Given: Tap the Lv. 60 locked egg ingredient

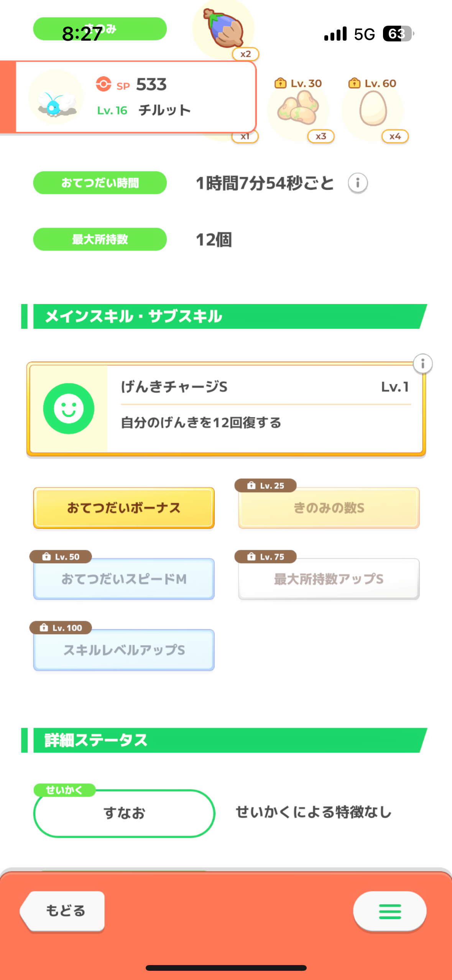Looking at the screenshot, I should tap(373, 110).
